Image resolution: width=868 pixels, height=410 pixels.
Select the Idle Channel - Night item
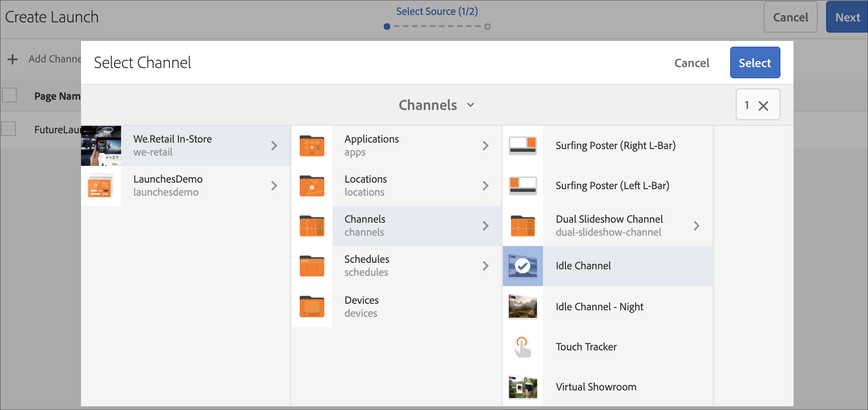599,307
